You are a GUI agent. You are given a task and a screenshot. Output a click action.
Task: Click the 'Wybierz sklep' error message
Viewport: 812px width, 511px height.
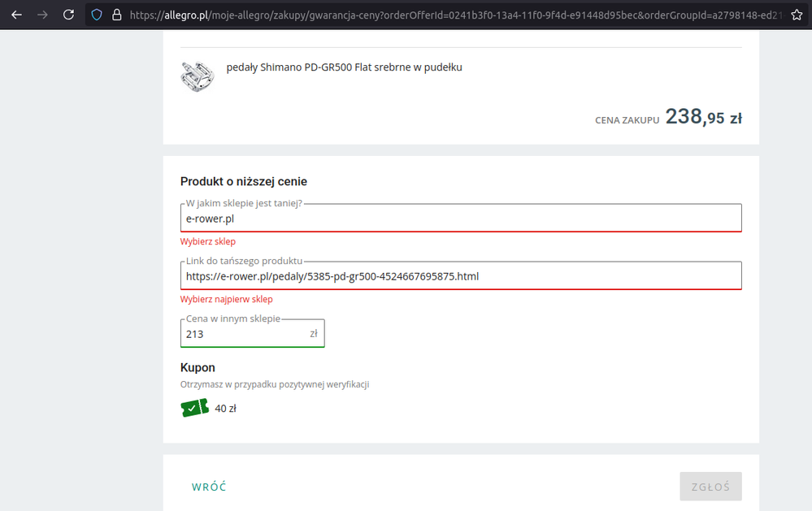click(208, 241)
